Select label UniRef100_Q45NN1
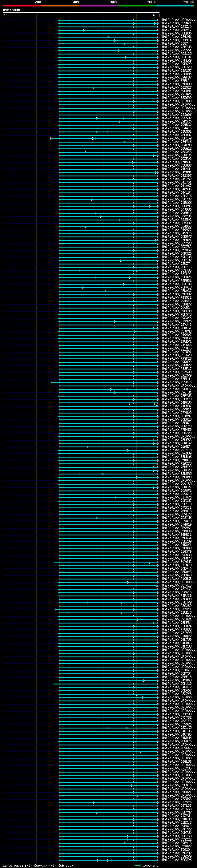 [177, 172]
